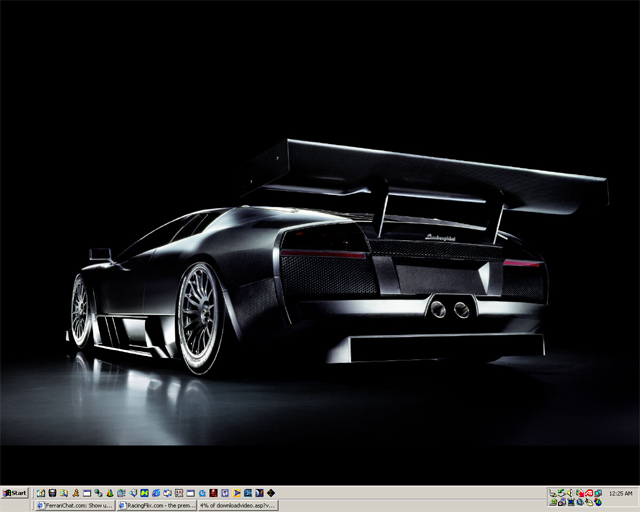Open the window icon right of the AIM icon
Screen dimensions: 640x512
(87, 493)
